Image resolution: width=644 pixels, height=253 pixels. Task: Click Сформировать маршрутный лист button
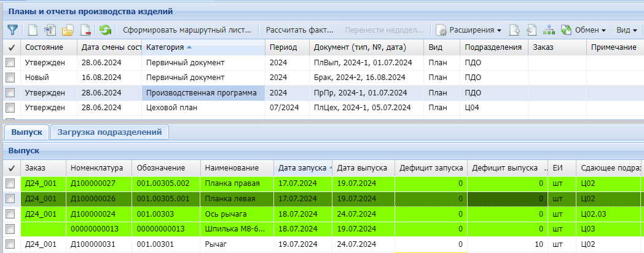tap(187, 30)
